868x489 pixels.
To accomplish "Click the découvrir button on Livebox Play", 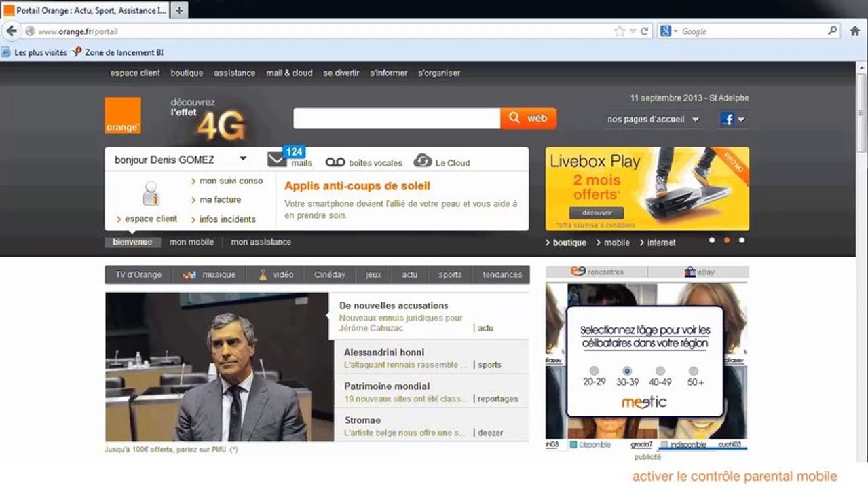I will 597,213.
